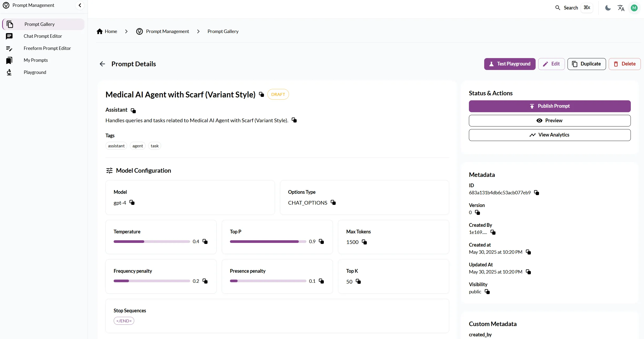Click the DRAFT status badge
The image size is (644, 339).
tap(278, 94)
